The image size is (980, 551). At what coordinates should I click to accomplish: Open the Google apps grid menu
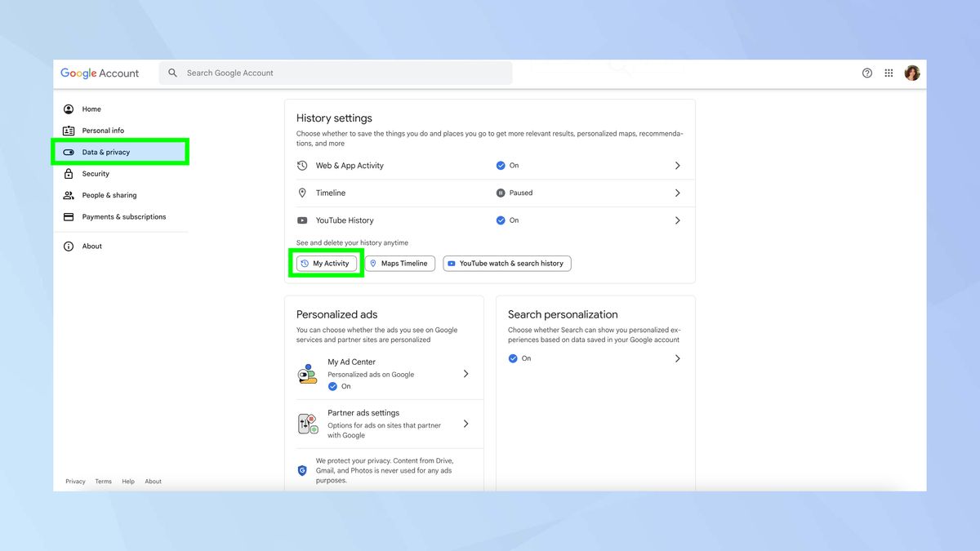(x=889, y=73)
